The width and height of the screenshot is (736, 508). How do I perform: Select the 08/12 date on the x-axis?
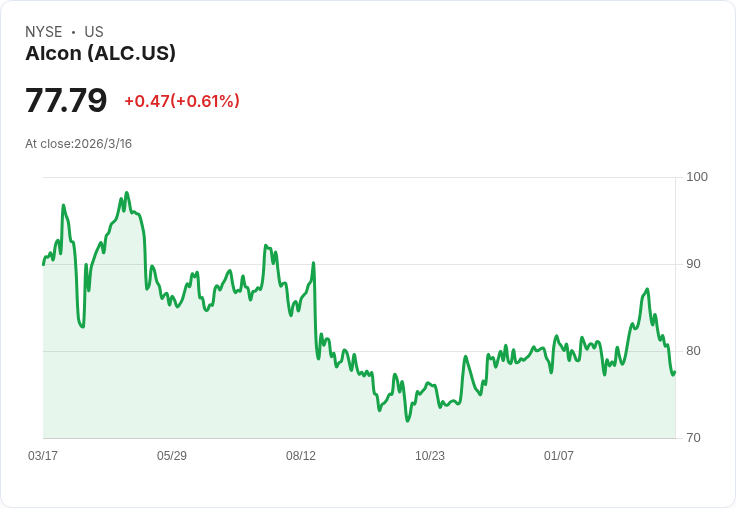point(301,456)
